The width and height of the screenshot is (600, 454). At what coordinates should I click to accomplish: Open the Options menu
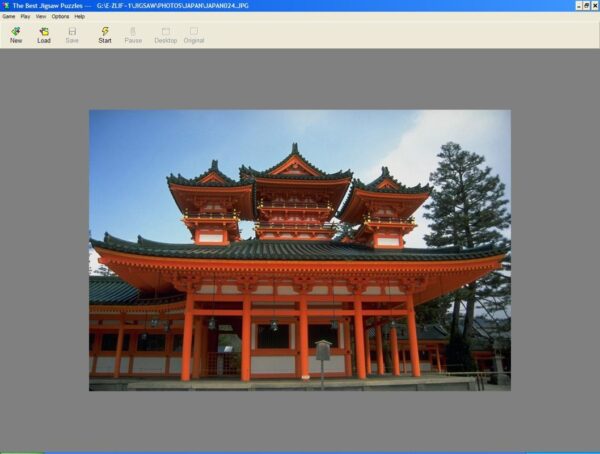click(x=60, y=16)
